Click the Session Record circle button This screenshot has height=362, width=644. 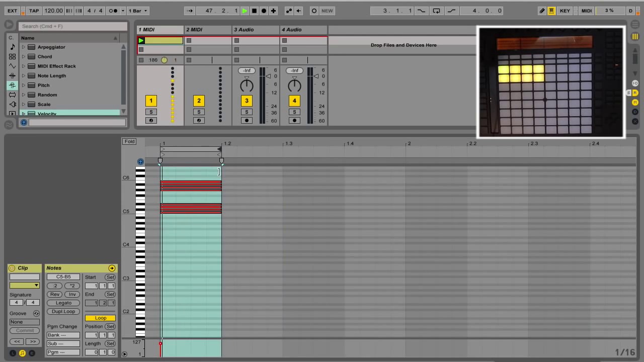314,11
